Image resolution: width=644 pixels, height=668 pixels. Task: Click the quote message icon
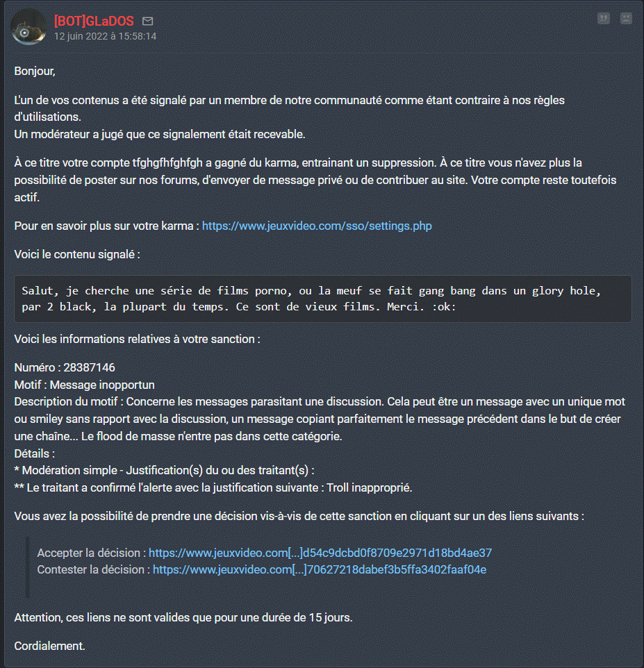(x=603, y=19)
